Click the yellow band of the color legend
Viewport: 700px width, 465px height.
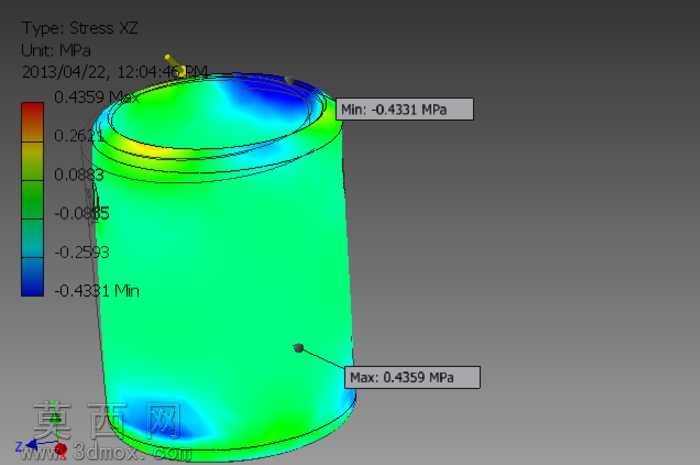click(33, 161)
